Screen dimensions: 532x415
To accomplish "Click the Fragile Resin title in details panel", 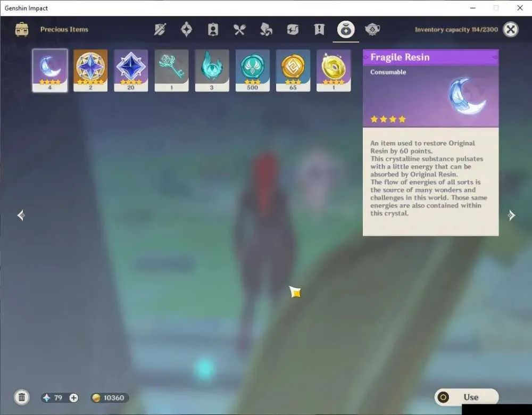I will 400,57.
